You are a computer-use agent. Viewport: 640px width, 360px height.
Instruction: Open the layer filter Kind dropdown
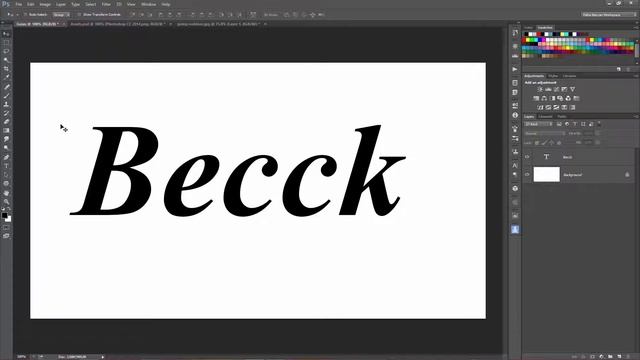click(x=538, y=124)
